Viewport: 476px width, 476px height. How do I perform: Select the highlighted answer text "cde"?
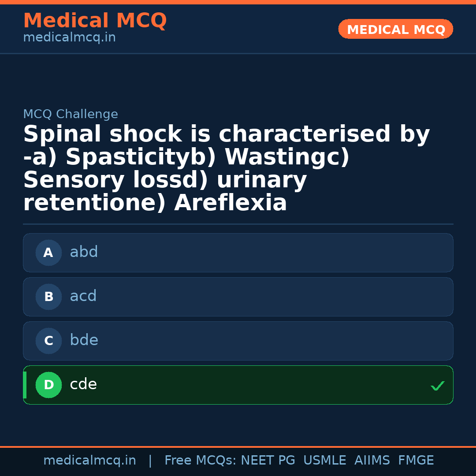83,384
